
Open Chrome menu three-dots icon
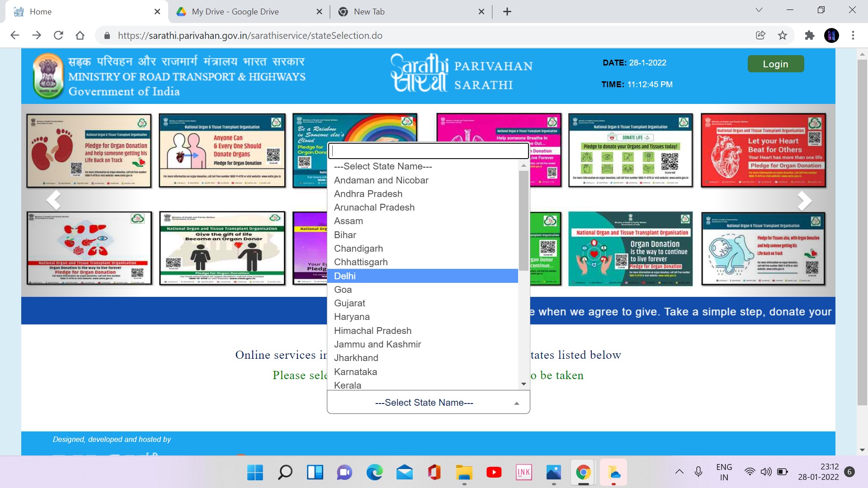pos(853,35)
